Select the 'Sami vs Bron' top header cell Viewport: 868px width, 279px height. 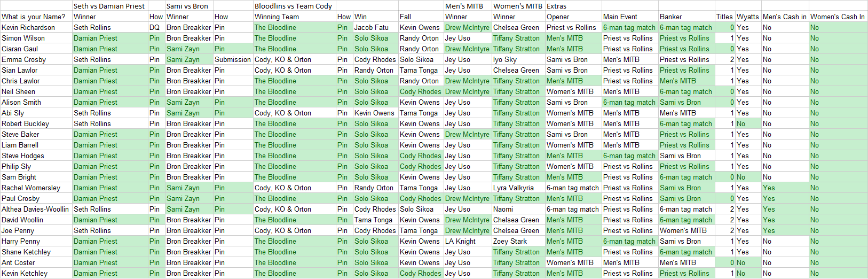(187, 6)
